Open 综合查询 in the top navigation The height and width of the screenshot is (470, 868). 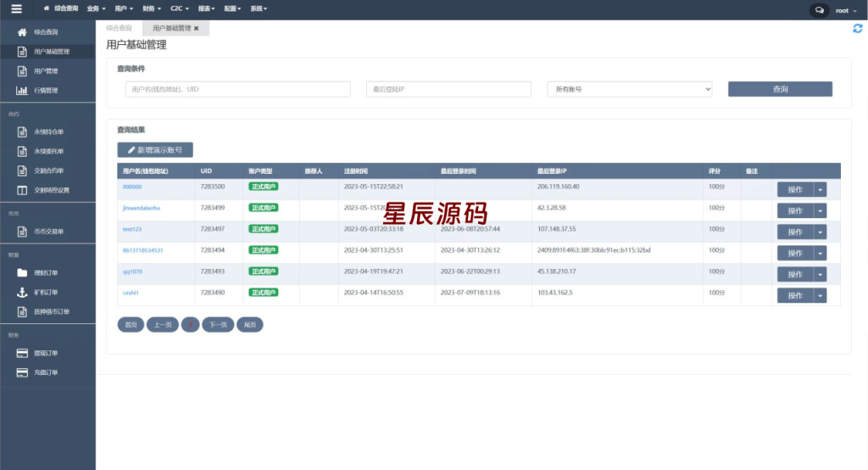(66, 8)
